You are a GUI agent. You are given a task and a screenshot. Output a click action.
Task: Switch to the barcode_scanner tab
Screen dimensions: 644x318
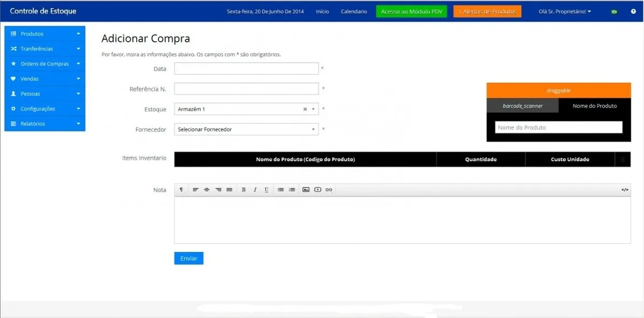522,106
